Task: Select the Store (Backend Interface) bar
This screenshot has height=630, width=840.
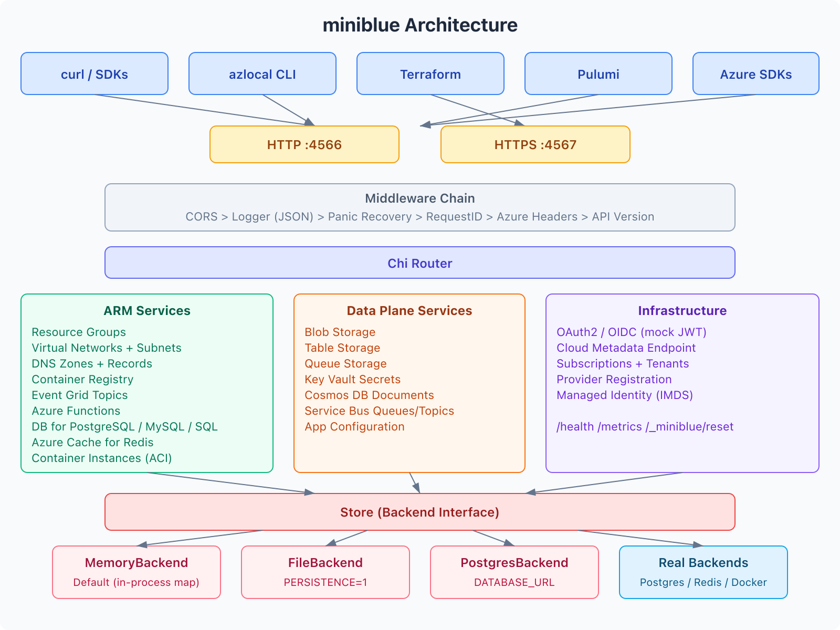Action: click(x=420, y=512)
